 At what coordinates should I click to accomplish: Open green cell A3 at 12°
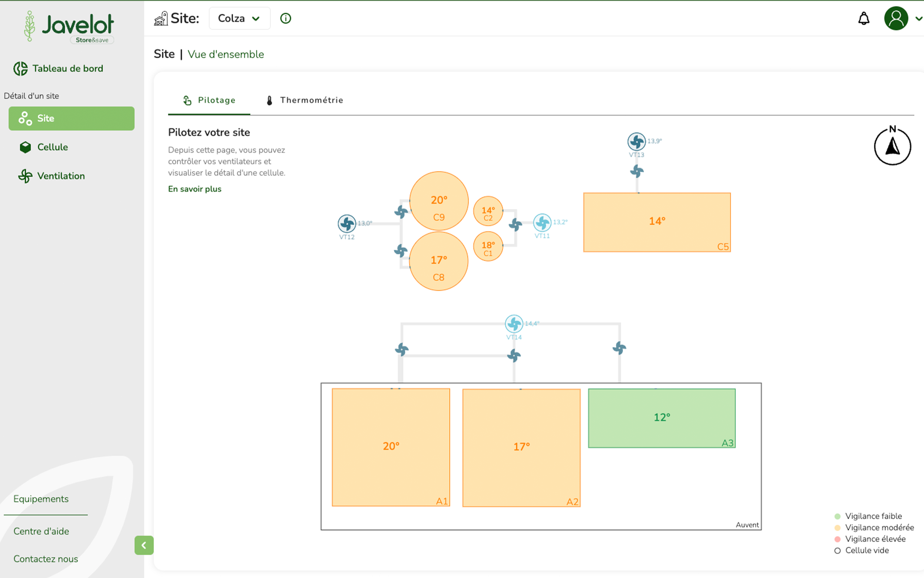(662, 418)
